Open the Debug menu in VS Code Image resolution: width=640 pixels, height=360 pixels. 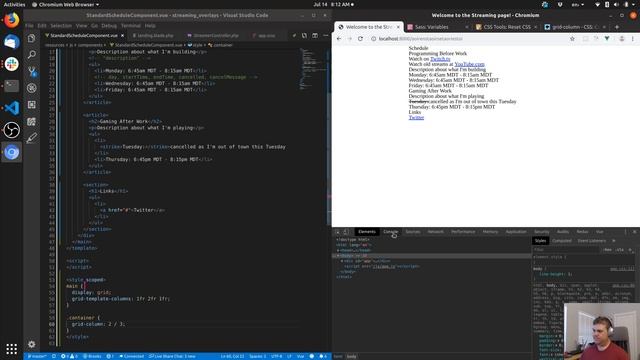coord(109,26)
